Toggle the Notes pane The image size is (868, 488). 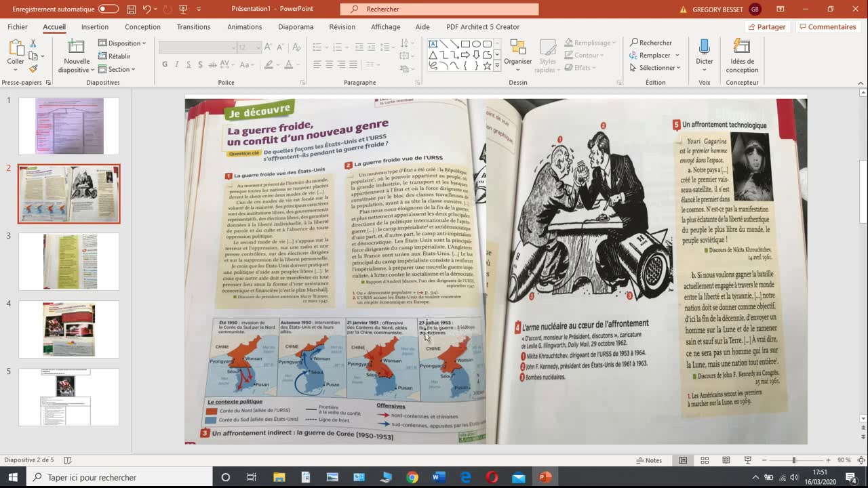pyautogui.click(x=649, y=460)
